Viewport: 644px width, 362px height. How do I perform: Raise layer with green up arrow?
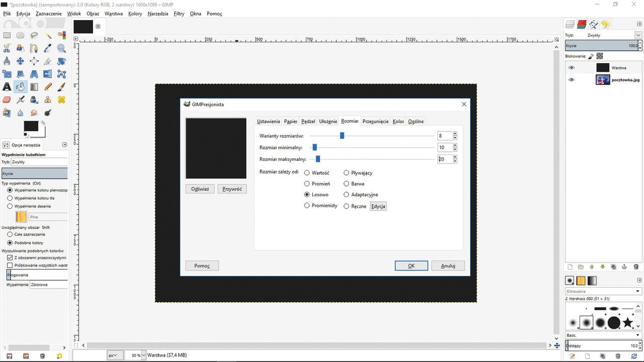pos(592,267)
